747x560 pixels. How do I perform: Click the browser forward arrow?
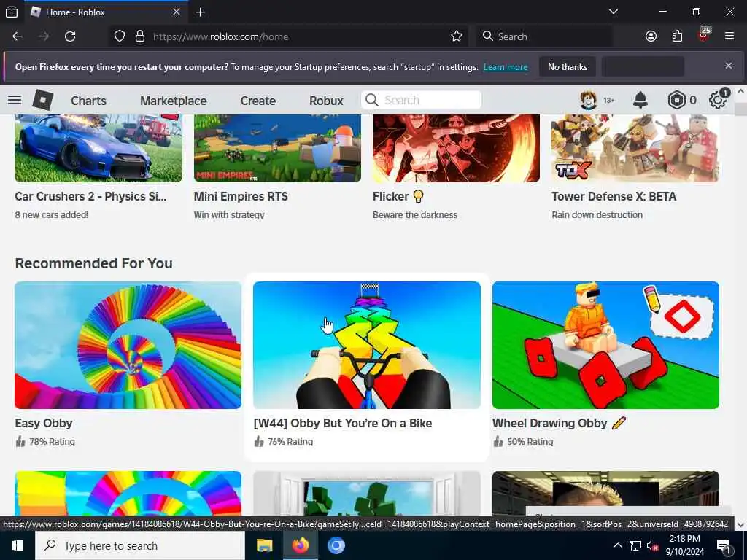pyautogui.click(x=43, y=36)
